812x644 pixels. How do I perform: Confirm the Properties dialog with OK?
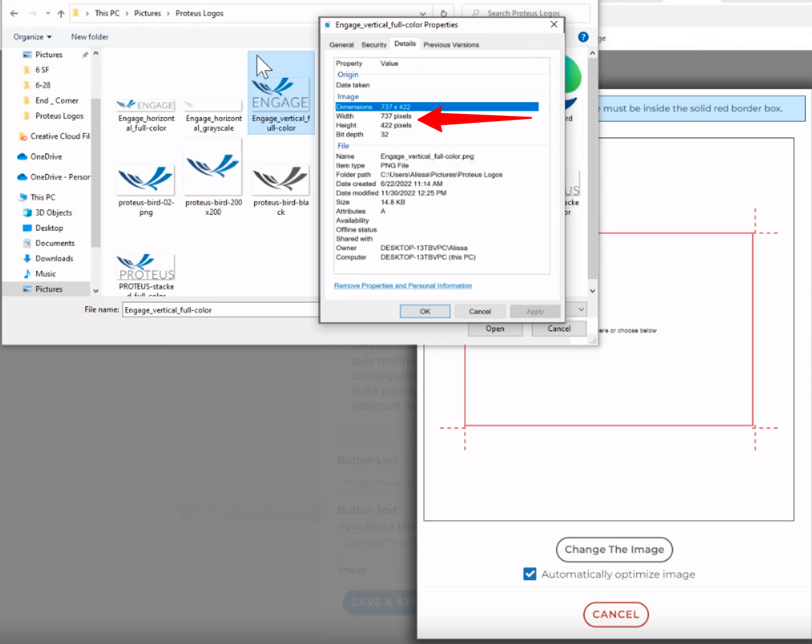click(x=425, y=311)
